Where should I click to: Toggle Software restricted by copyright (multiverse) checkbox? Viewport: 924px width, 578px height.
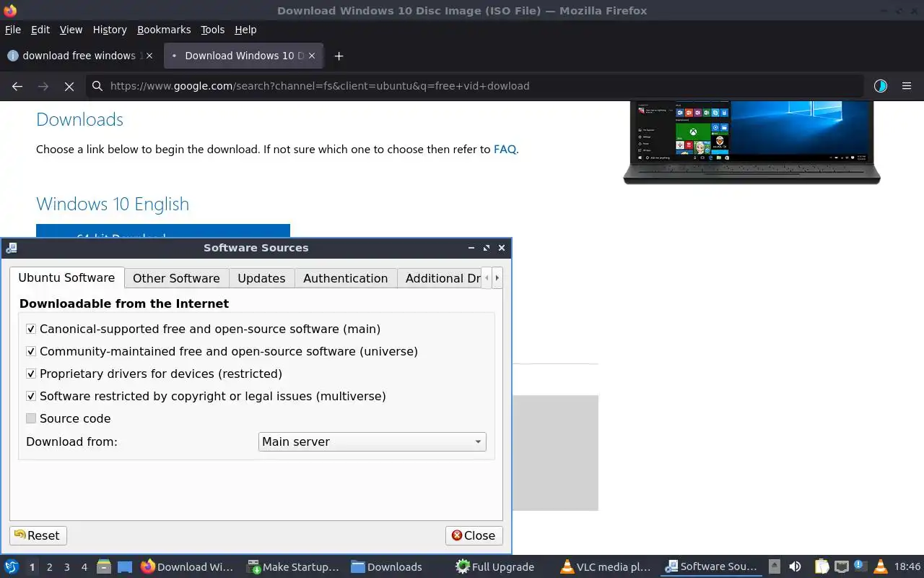tap(31, 396)
